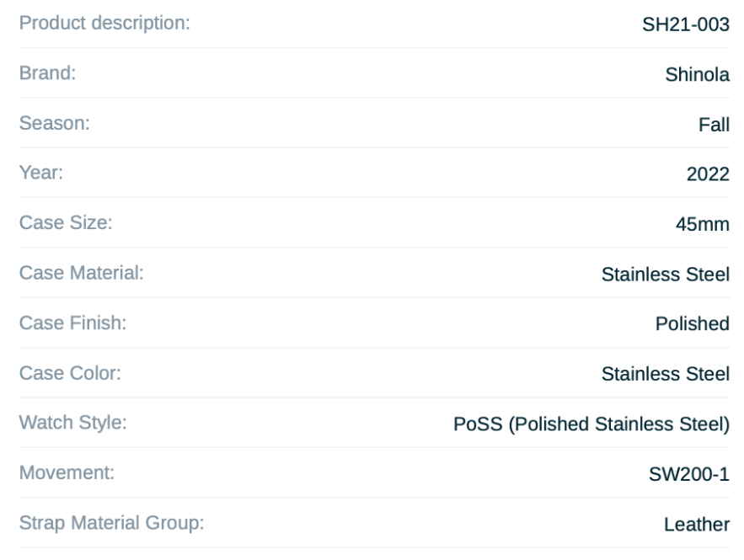Select the SW200-1 movement value
The height and width of the screenshot is (560, 744).
click(x=689, y=474)
